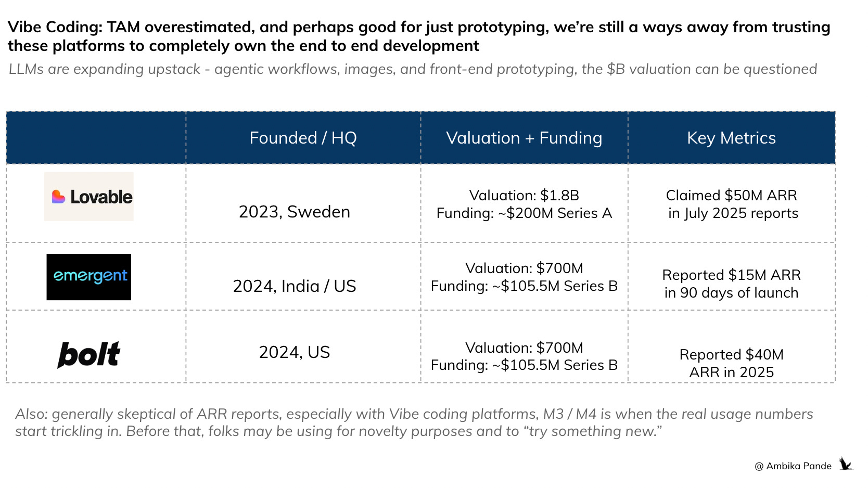Click the Lovable logo
Screen dimensions: 868x488
tap(89, 197)
